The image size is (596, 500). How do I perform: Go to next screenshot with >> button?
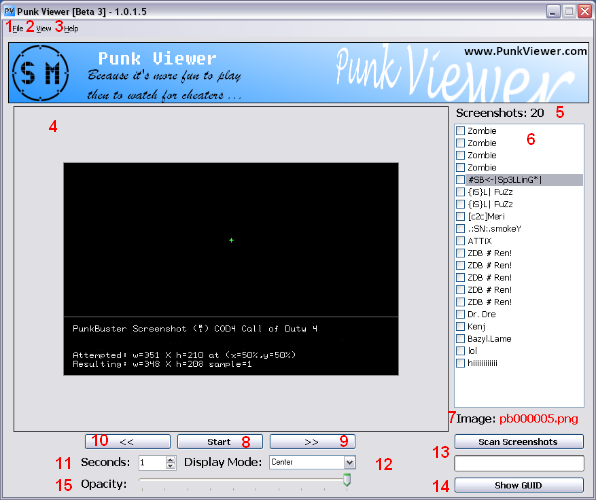tap(312, 441)
